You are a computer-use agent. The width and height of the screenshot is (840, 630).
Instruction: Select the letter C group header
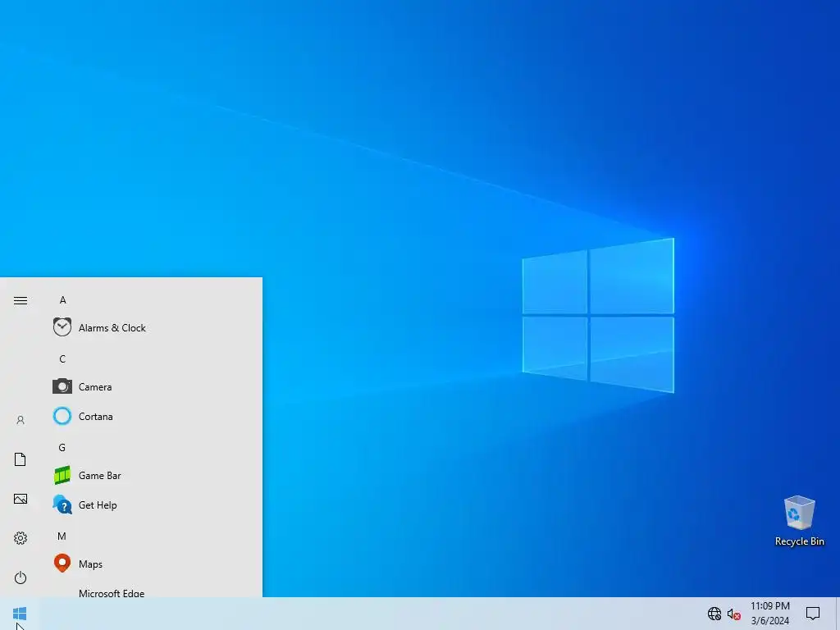62,359
